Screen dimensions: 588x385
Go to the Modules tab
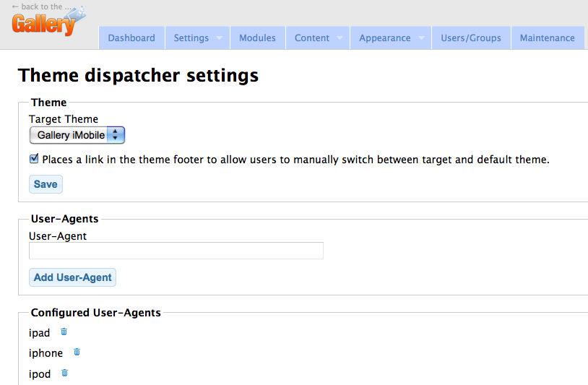point(258,38)
